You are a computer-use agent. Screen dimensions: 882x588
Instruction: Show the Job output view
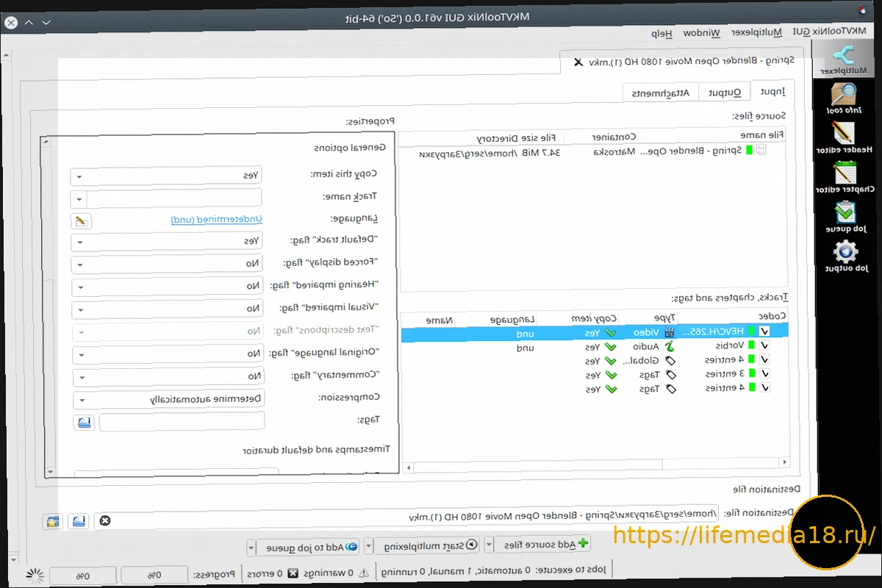[x=845, y=257]
